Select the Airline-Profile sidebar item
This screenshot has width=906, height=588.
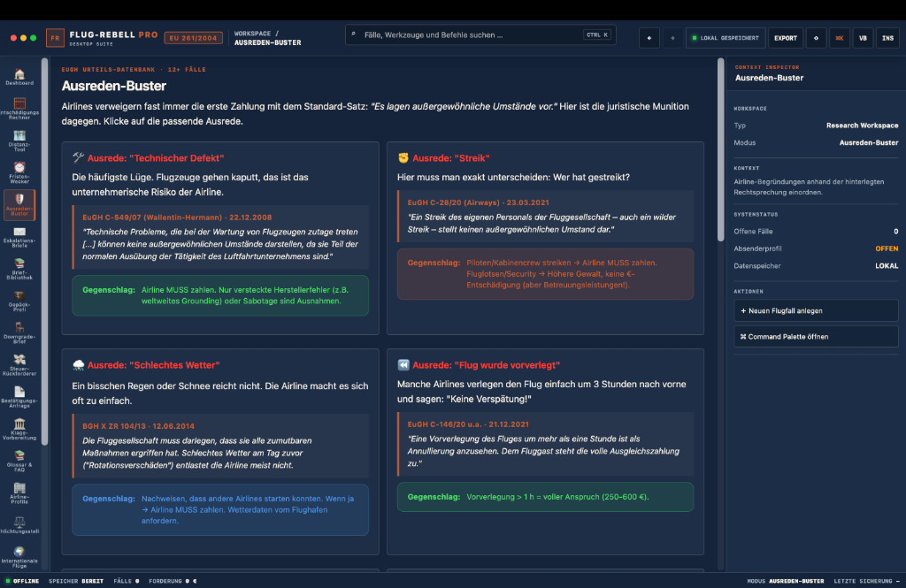pyautogui.click(x=19, y=493)
